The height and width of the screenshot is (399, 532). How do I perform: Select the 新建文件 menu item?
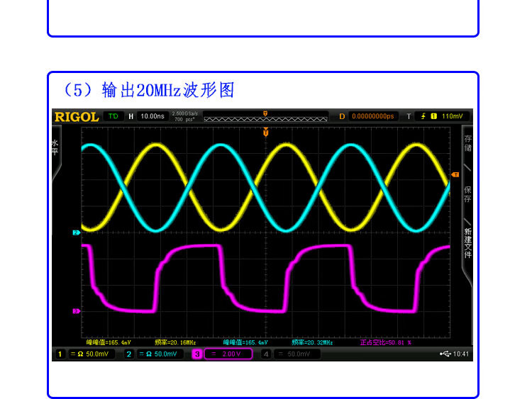tap(468, 243)
